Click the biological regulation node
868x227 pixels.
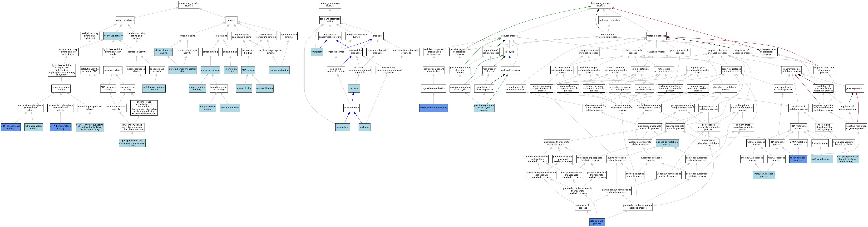click(610, 20)
